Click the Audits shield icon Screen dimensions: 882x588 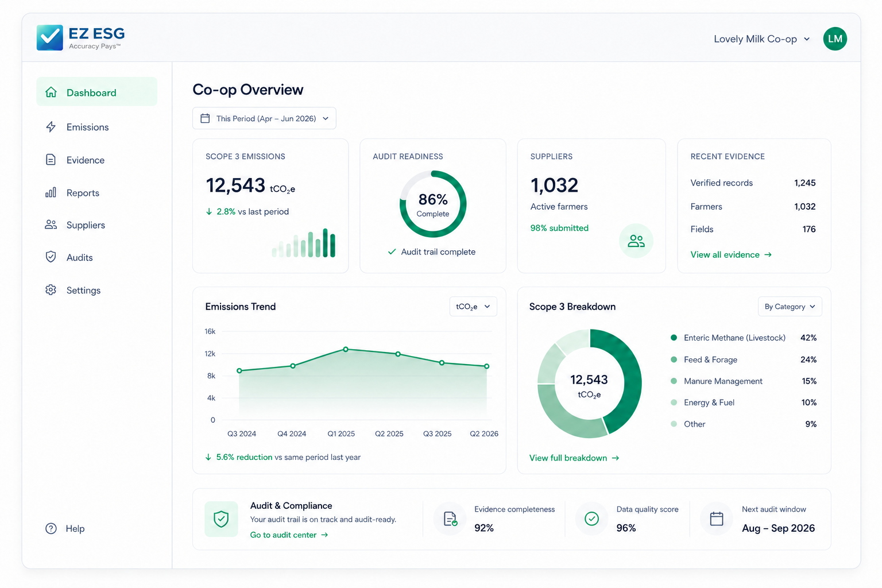51,257
